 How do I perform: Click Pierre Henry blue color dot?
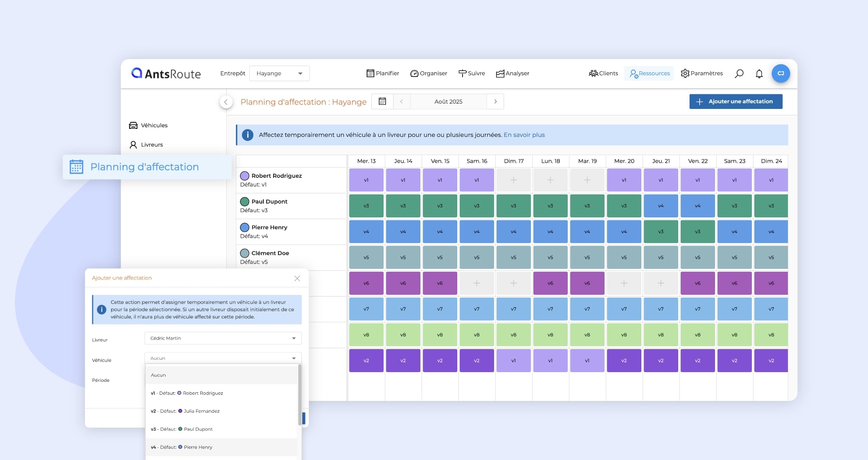pyautogui.click(x=244, y=227)
